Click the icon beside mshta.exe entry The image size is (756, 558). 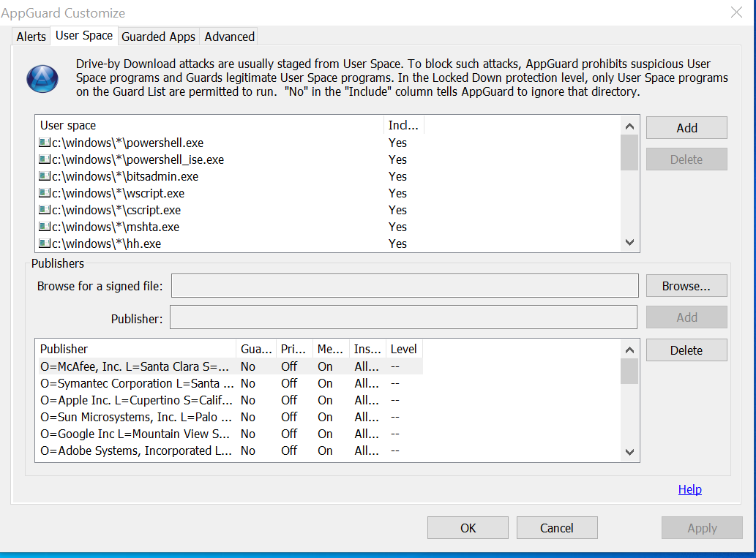[45, 227]
